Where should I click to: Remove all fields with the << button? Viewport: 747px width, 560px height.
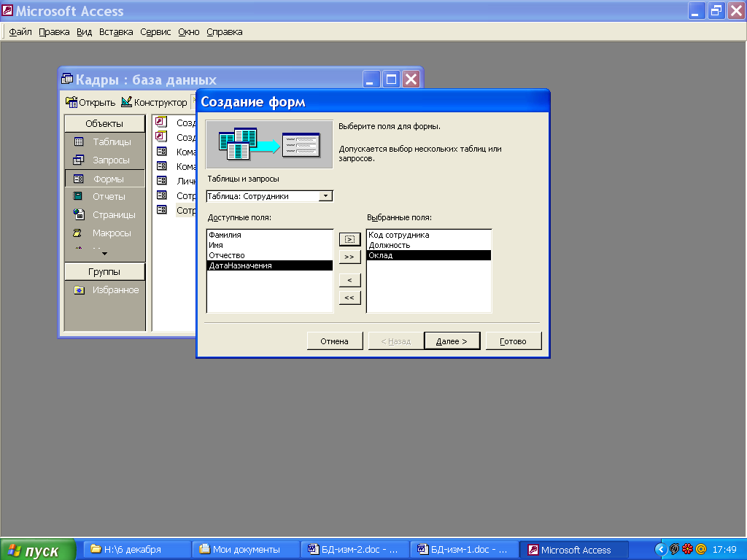pos(349,297)
